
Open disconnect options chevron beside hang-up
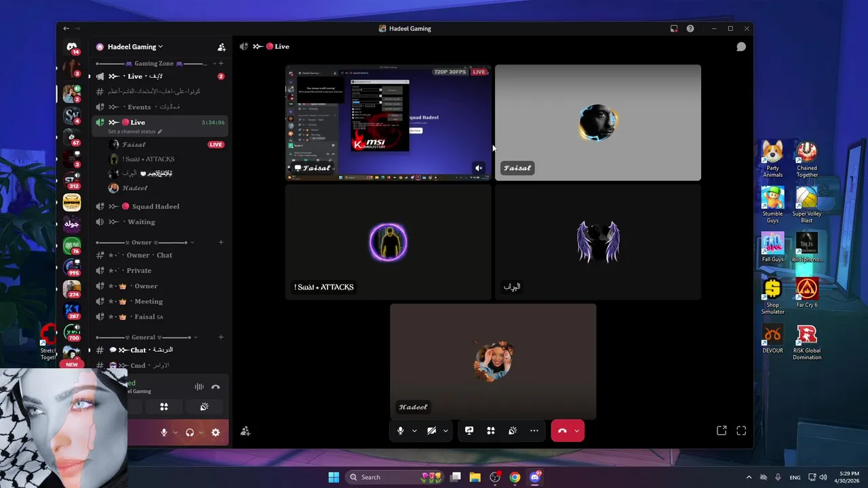(x=576, y=431)
